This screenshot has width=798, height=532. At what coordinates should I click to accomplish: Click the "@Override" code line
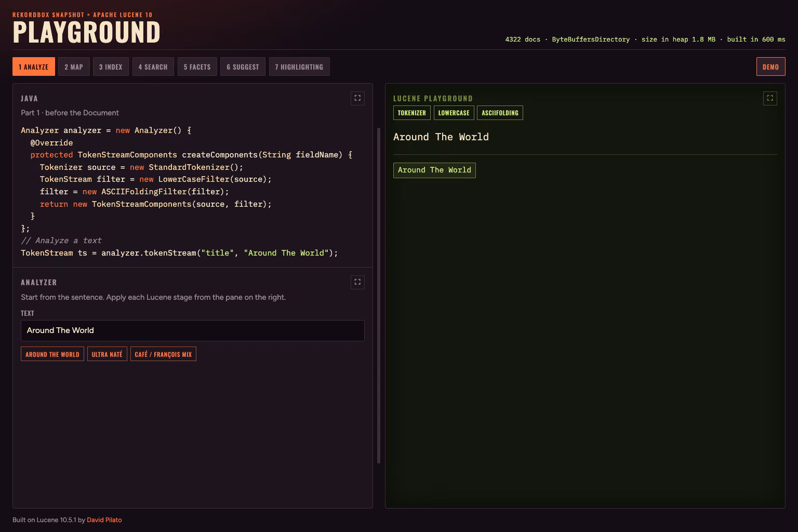click(51, 143)
